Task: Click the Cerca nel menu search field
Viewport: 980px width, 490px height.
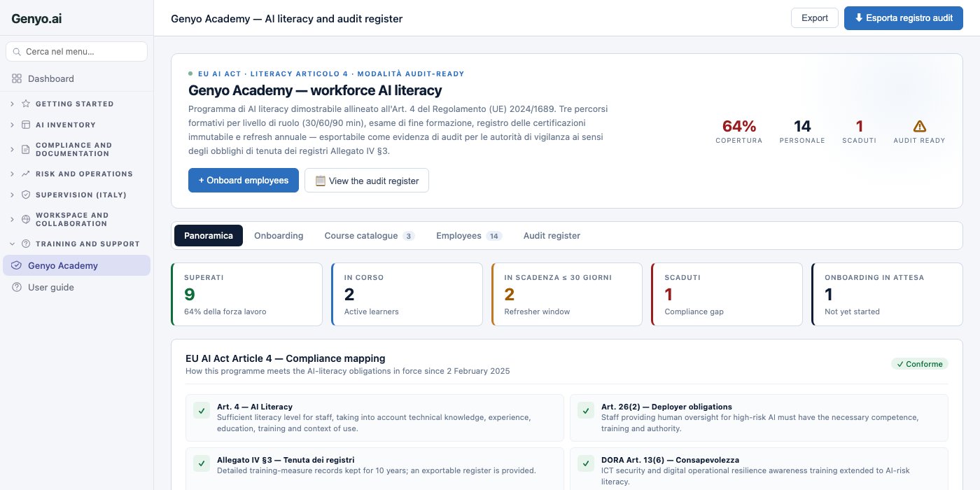Action: pyautogui.click(x=76, y=52)
